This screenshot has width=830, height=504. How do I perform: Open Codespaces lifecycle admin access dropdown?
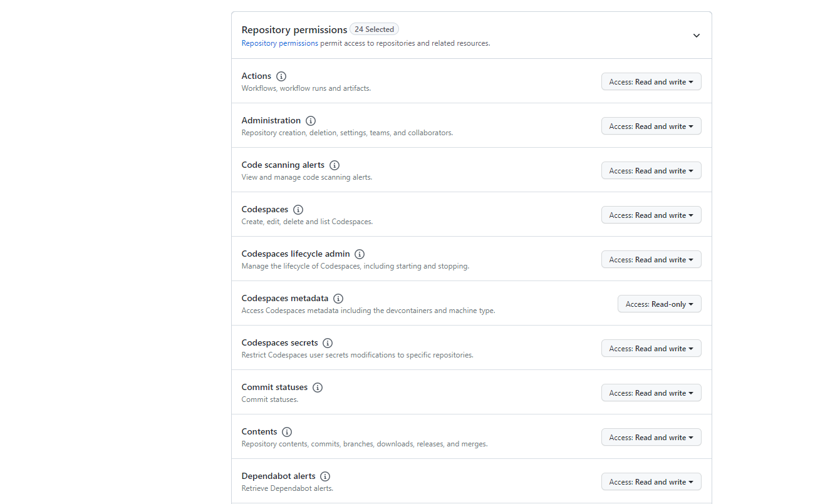651,259
